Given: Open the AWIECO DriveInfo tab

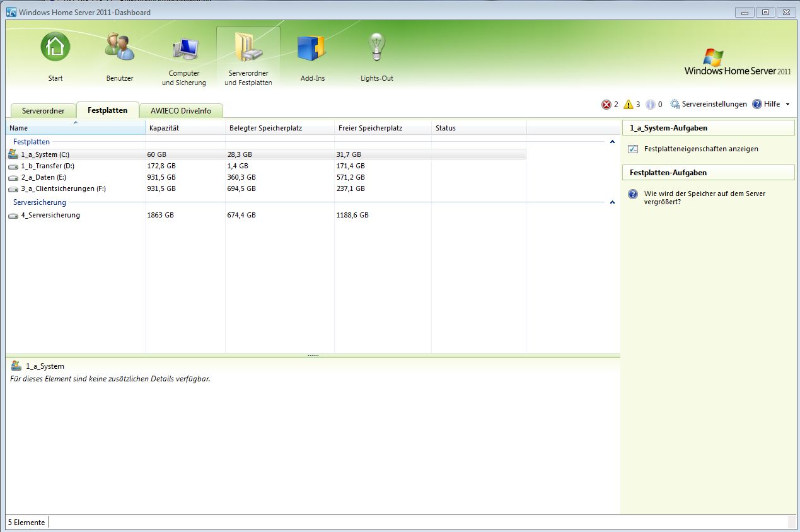Looking at the screenshot, I should coord(181,111).
